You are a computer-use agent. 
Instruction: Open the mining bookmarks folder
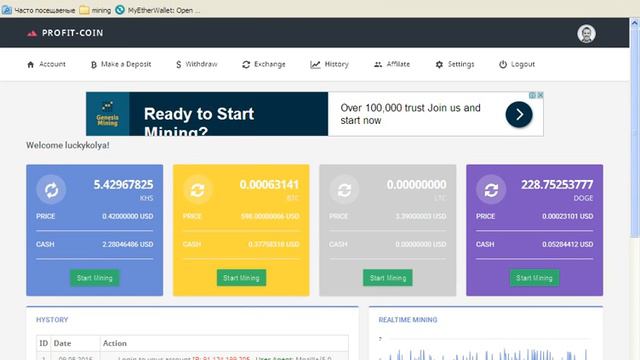click(96, 10)
